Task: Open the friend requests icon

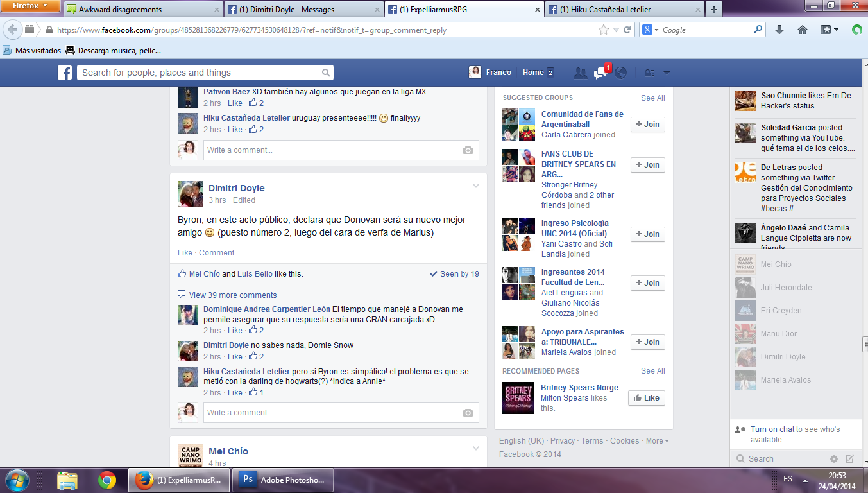Action: click(581, 73)
